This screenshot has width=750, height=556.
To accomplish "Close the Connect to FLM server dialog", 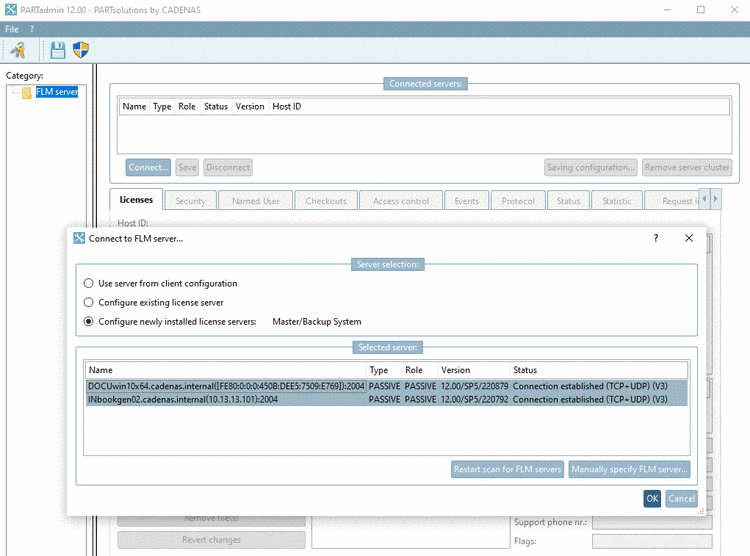I will coord(689,238).
